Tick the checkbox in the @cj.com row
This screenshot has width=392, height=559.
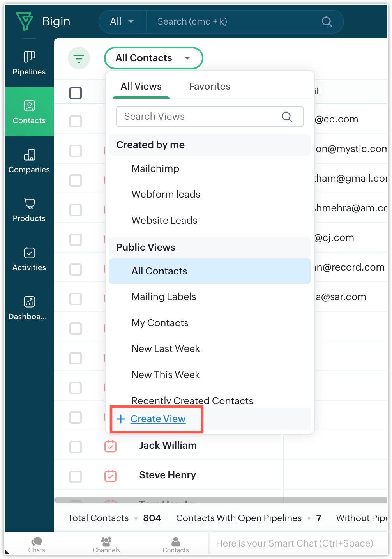pyautogui.click(x=76, y=240)
